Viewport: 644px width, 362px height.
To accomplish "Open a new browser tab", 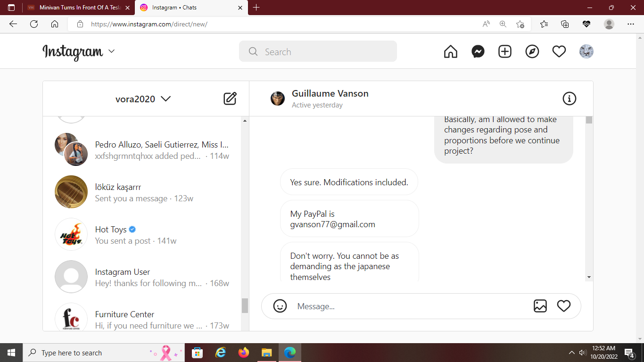I will click(256, 8).
